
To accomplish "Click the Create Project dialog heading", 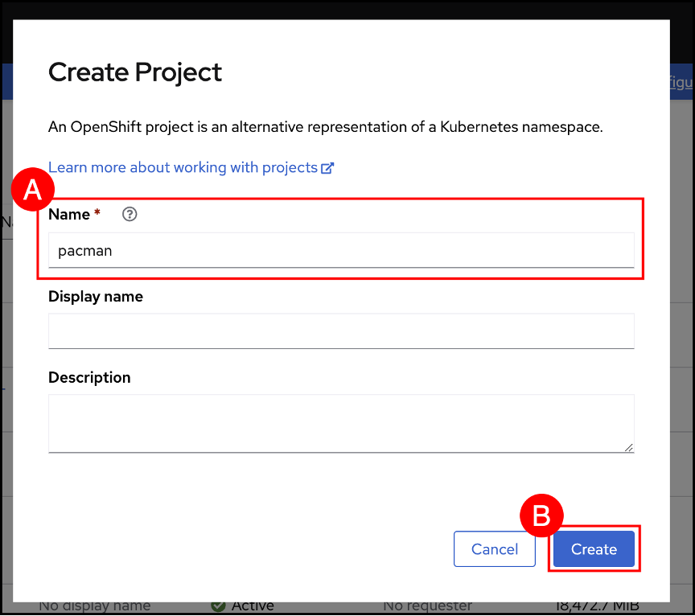I will point(135,72).
